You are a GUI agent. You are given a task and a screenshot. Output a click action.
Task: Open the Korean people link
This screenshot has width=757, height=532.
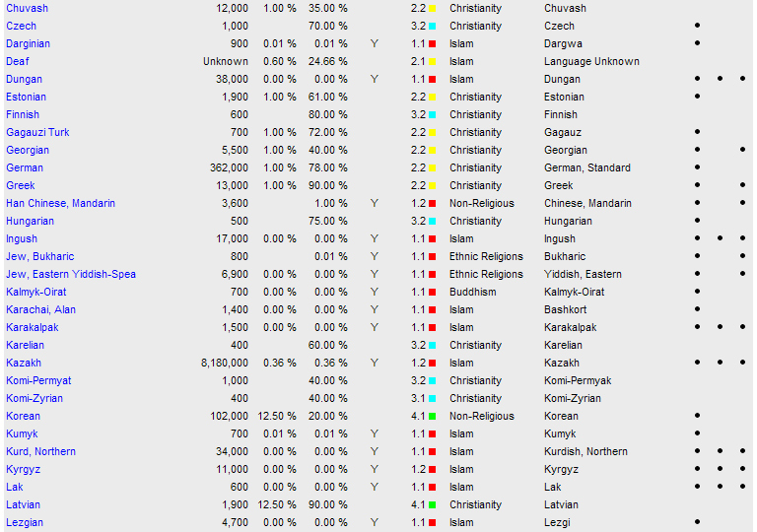24,416
